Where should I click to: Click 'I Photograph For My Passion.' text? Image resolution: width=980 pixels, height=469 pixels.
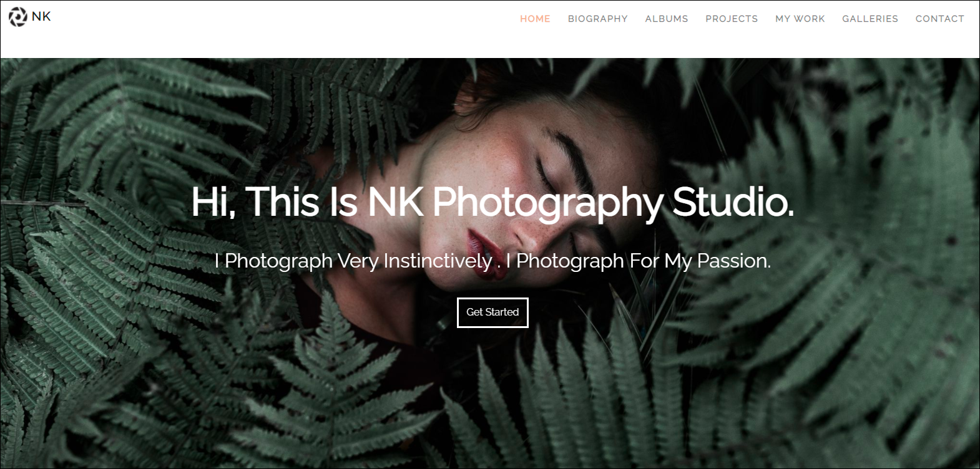[638, 261]
